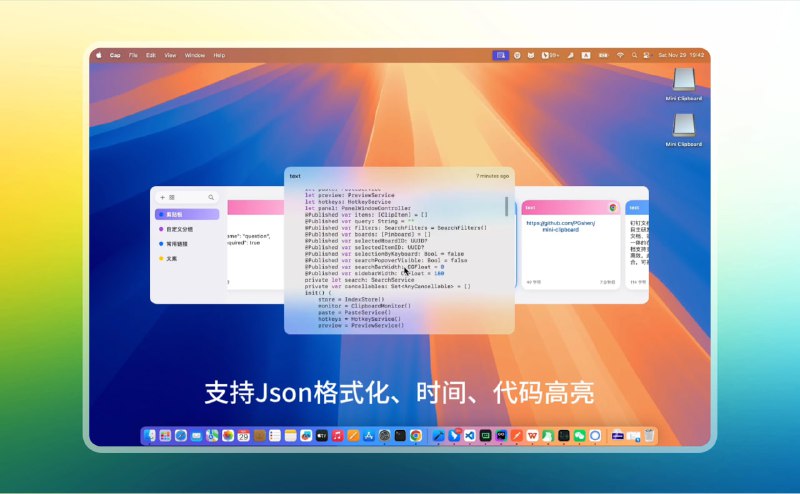Open Xcode from the Dock
This screenshot has height=494, width=800.
click(x=438, y=435)
